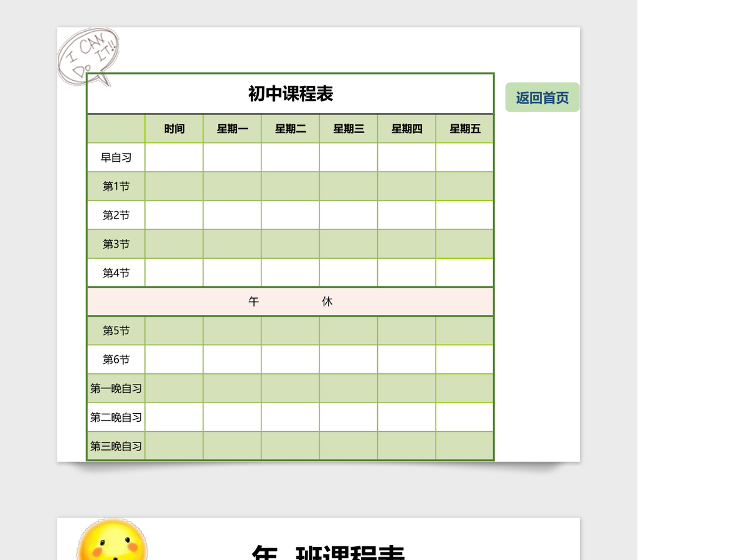
Task: Select the 第3节 row label
Action: pos(116,244)
